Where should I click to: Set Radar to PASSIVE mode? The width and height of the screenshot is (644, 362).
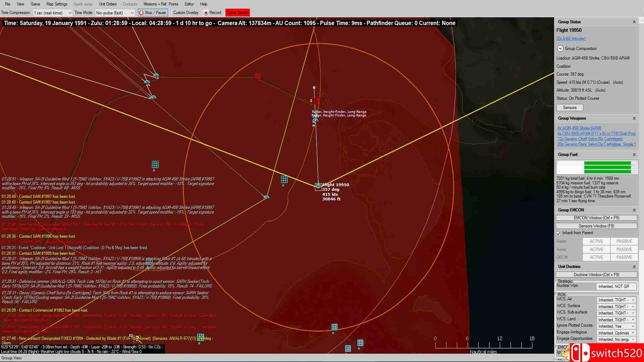coord(624,241)
